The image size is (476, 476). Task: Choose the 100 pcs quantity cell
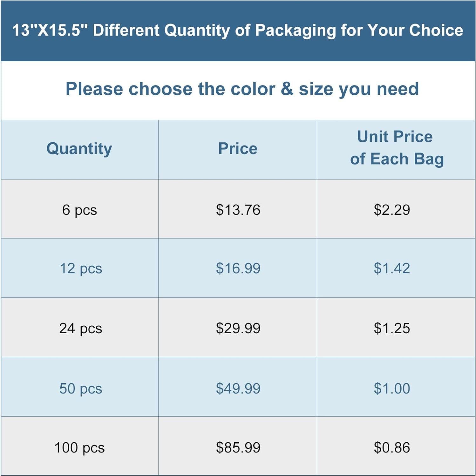pyautogui.click(x=79, y=447)
